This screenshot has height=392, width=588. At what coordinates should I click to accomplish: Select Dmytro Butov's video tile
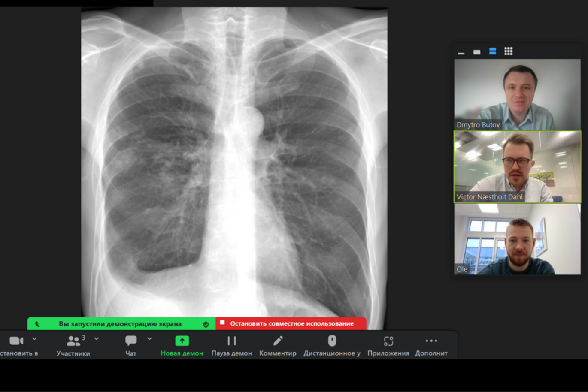[x=518, y=94]
